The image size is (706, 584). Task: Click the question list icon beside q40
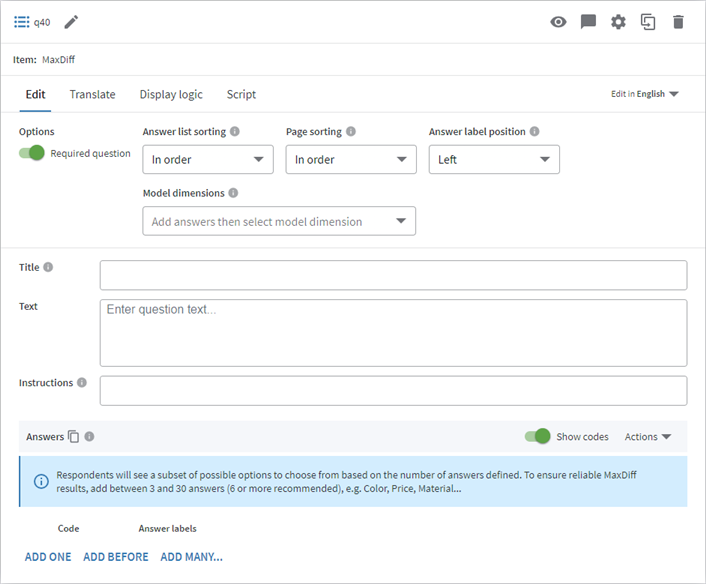[x=21, y=22]
